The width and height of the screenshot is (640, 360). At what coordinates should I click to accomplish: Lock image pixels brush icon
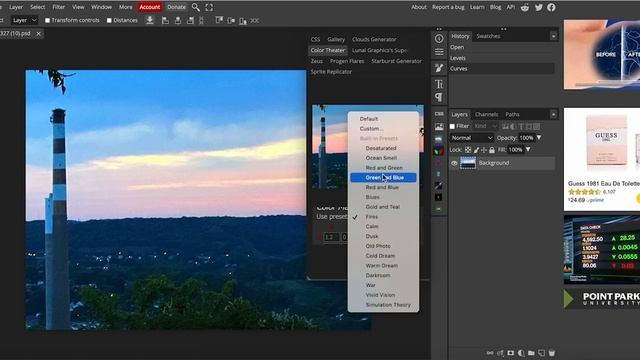(x=476, y=150)
